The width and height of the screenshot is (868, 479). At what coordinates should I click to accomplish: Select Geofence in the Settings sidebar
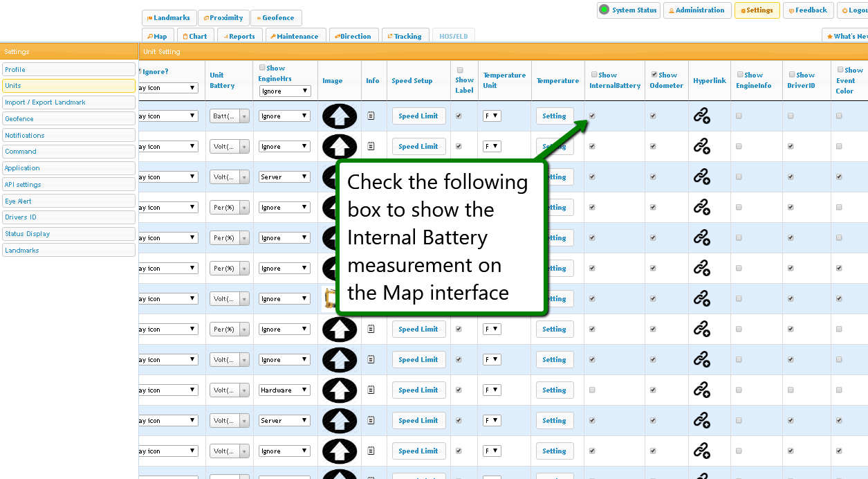pos(68,119)
